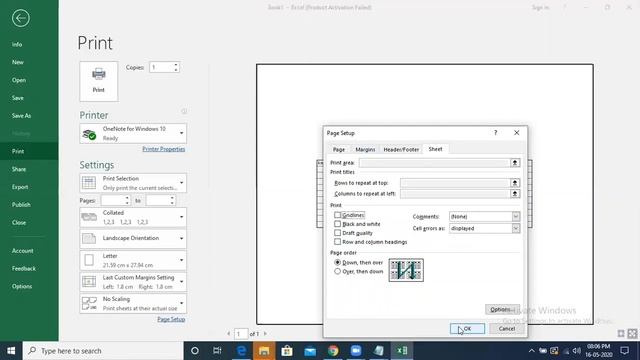Open Printer Properties link

point(164,149)
